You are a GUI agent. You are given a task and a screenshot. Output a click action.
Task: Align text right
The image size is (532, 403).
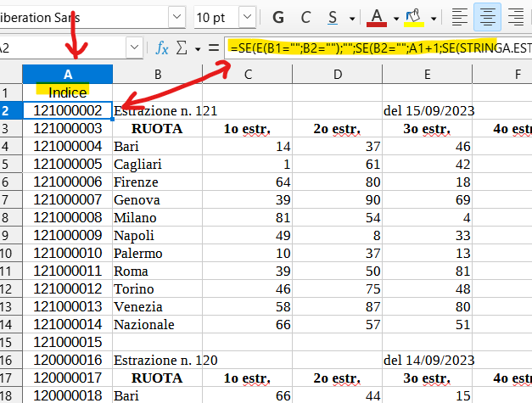[515, 17]
